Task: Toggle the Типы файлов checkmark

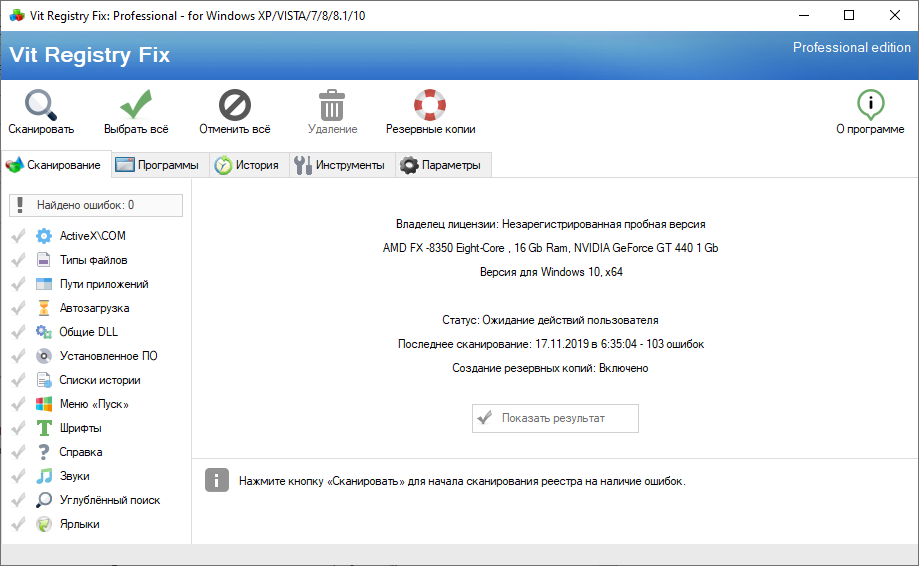Action: 18,260
